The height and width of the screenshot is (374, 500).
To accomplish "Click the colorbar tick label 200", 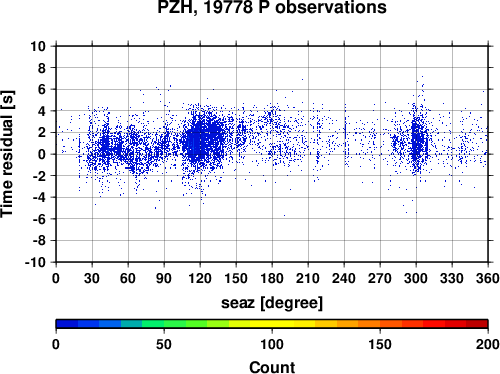I will [x=488, y=344].
